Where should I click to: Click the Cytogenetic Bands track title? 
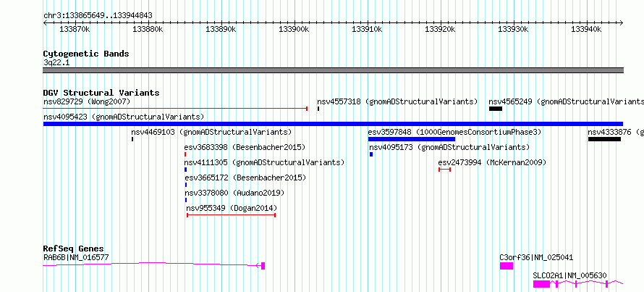point(86,54)
